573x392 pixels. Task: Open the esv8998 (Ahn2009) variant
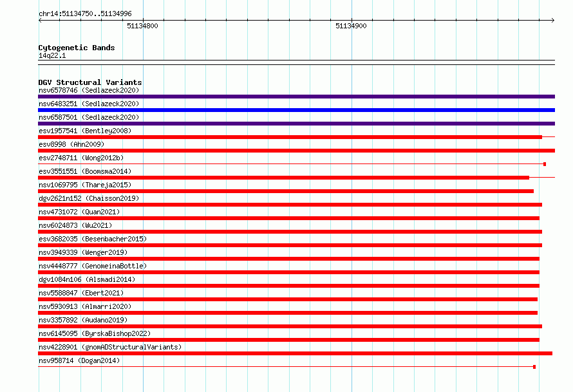71,144
